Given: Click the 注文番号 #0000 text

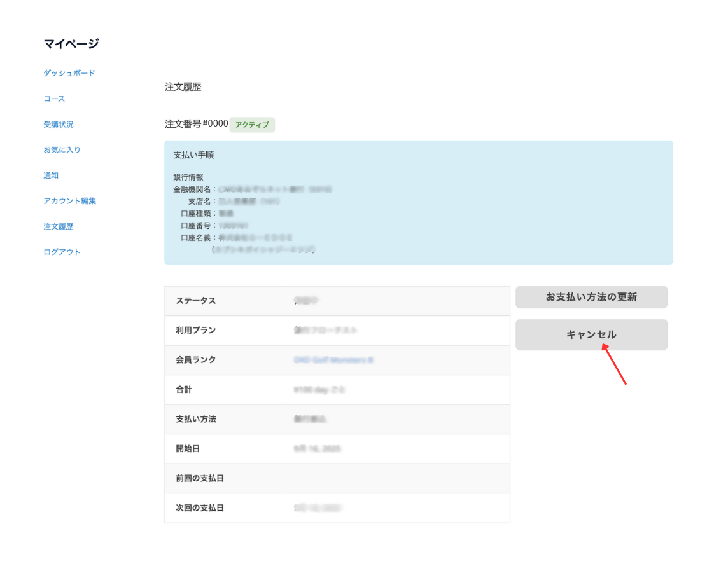Looking at the screenshot, I should click(x=196, y=124).
